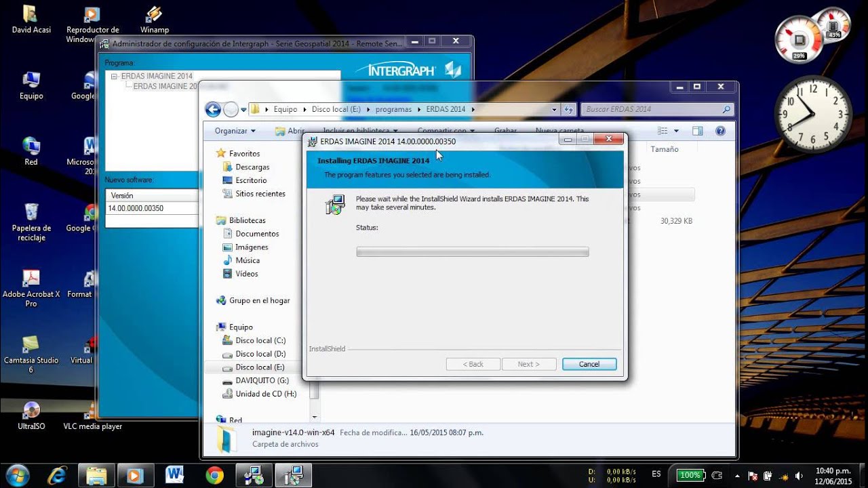Refresh the ERDAS 2014 folder view
This screenshot has height=488, width=868.
[570, 109]
